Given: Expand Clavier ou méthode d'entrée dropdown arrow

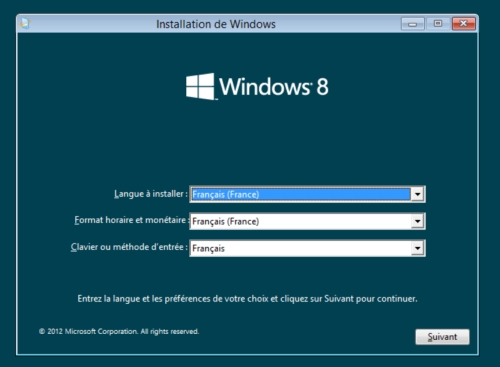Looking at the screenshot, I should 417,248.
